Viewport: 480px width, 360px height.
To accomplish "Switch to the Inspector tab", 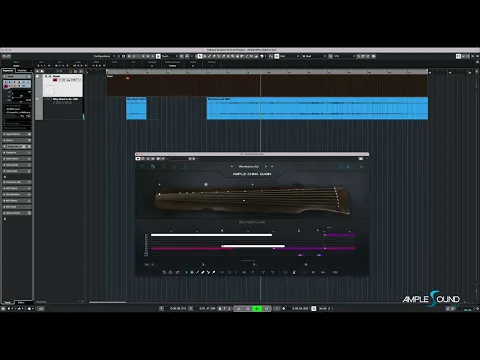I will pos(8,71).
